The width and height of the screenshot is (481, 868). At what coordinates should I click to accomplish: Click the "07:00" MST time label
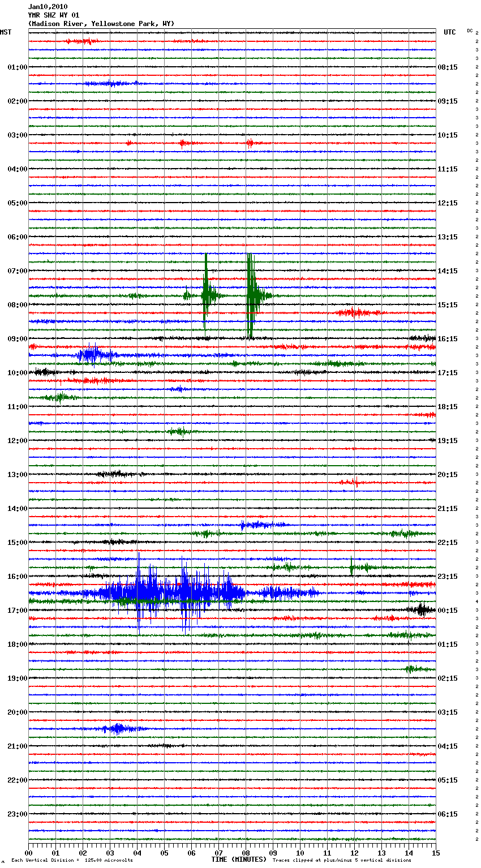18,271
